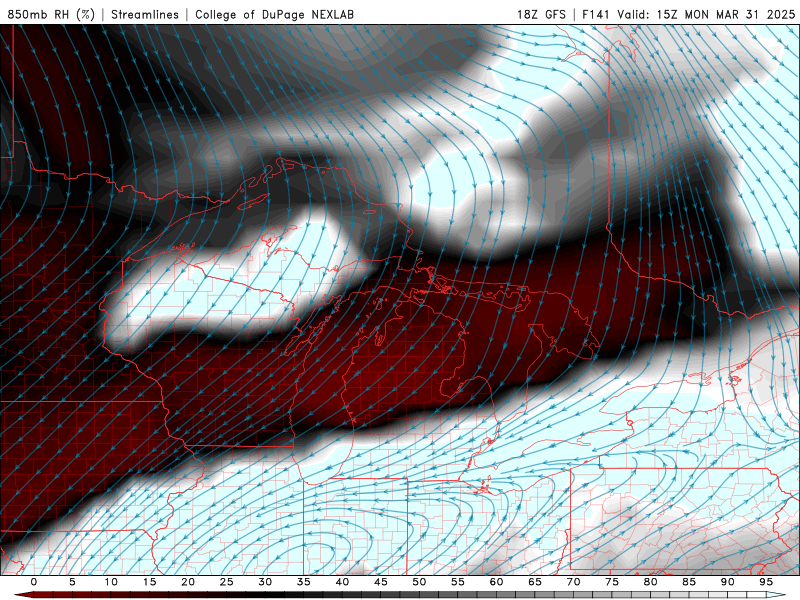Click the 'F141' forecast hour label

596,14
